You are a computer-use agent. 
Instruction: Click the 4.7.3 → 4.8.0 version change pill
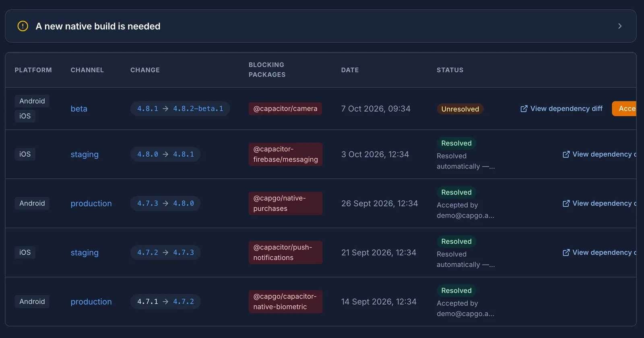(x=165, y=203)
